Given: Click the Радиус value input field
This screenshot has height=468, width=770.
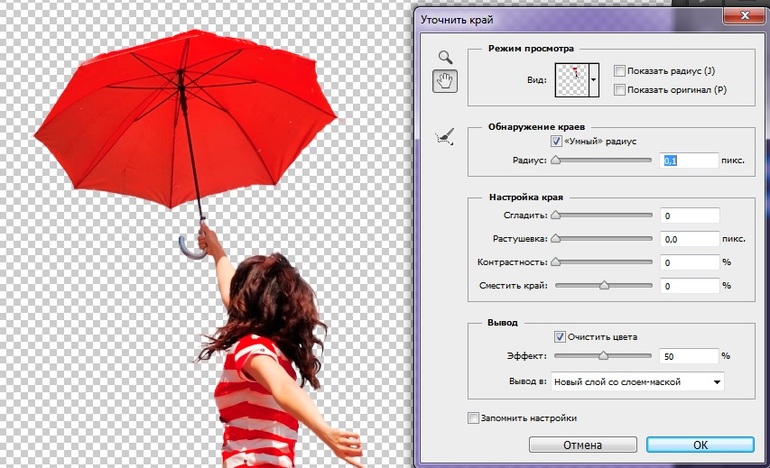Looking at the screenshot, I should [x=690, y=160].
